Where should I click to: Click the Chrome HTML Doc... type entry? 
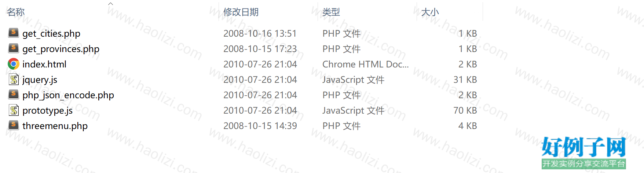(366, 64)
